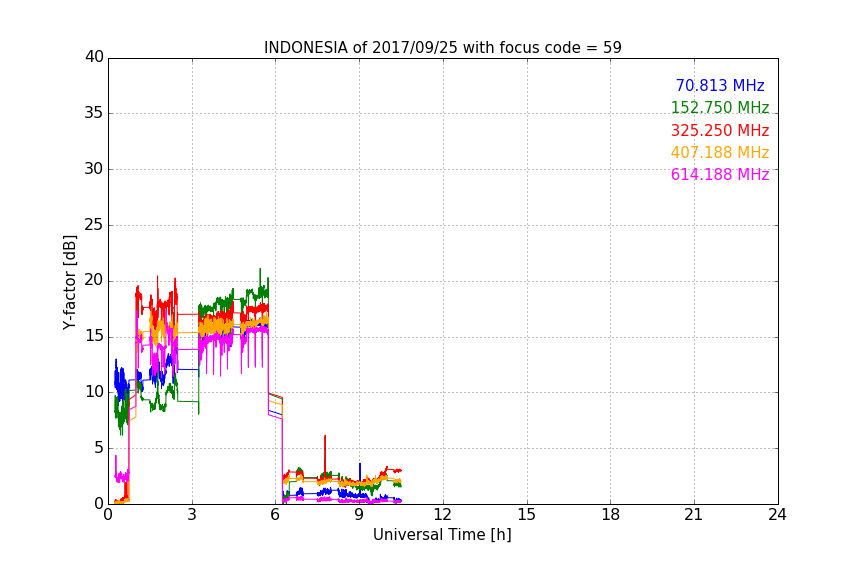Click the x-axis tick label 18
Image resolution: width=864 pixels, height=576 pixels.
(x=611, y=515)
